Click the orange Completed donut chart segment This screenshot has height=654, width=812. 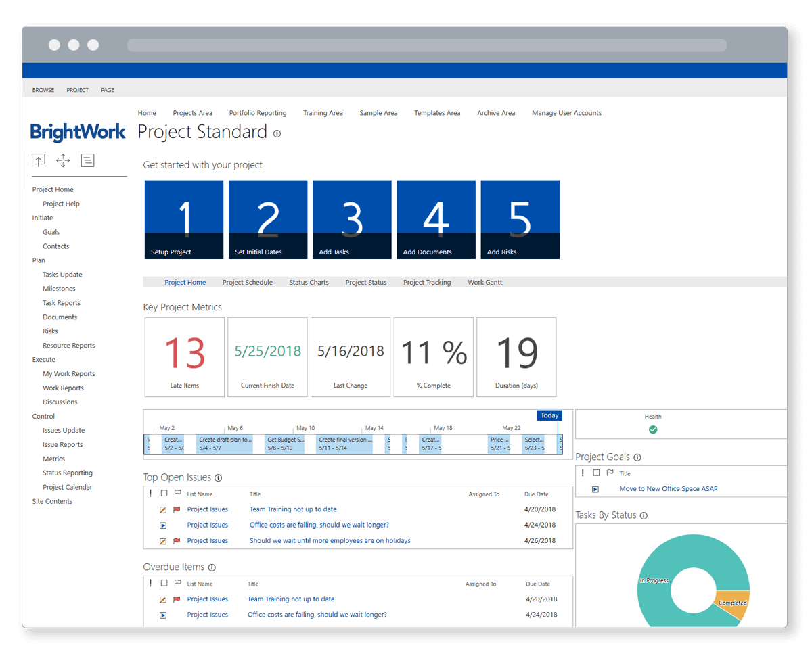point(732,604)
